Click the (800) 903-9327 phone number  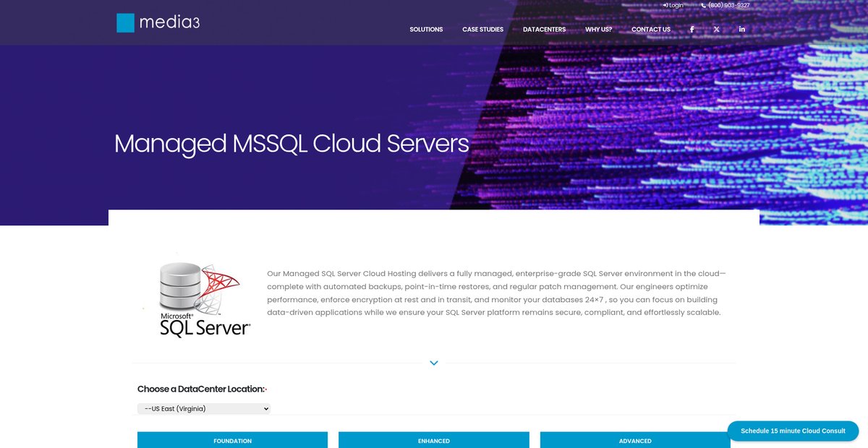pyautogui.click(x=725, y=5)
